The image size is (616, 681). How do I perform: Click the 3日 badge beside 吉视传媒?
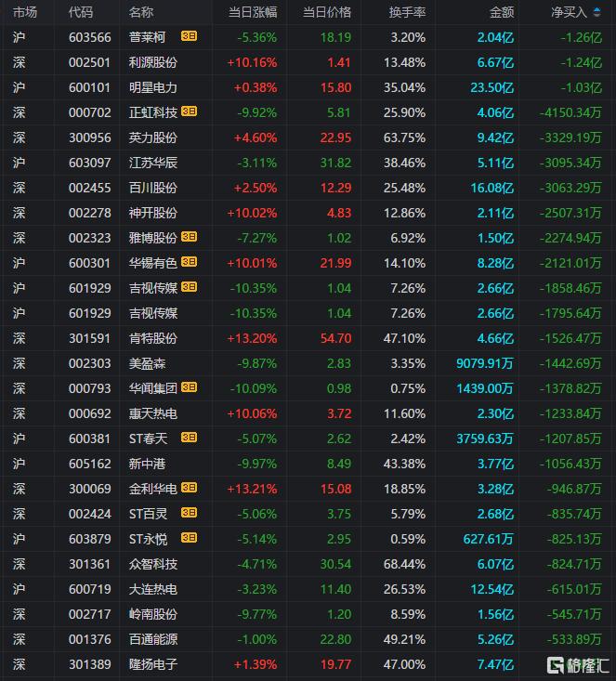pyautogui.click(x=189, y=287)
